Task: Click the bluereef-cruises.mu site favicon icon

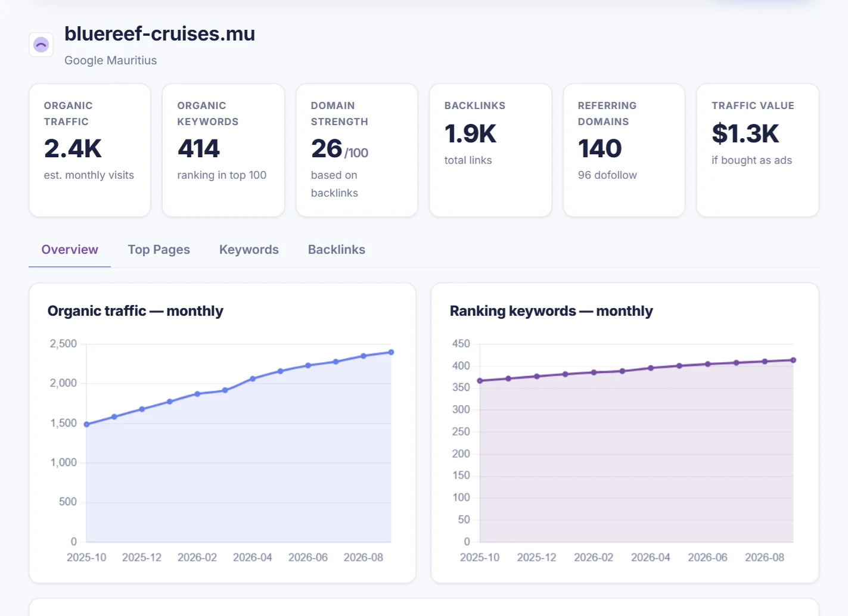Action: coord(41,45)
